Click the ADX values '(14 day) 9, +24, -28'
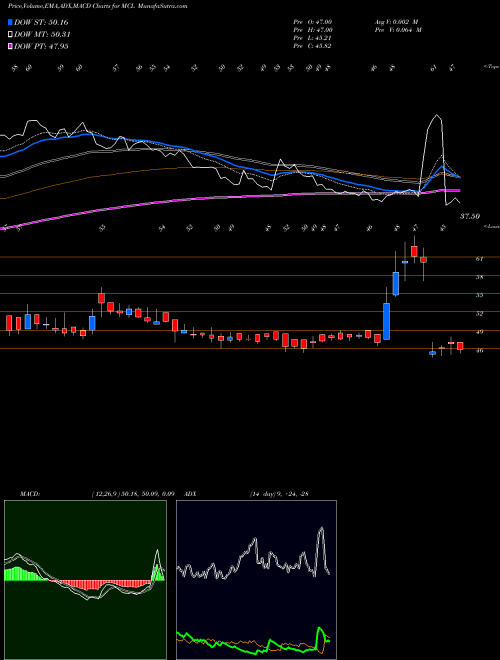Viewport: 500px width, 660px height. pos(279,494)
